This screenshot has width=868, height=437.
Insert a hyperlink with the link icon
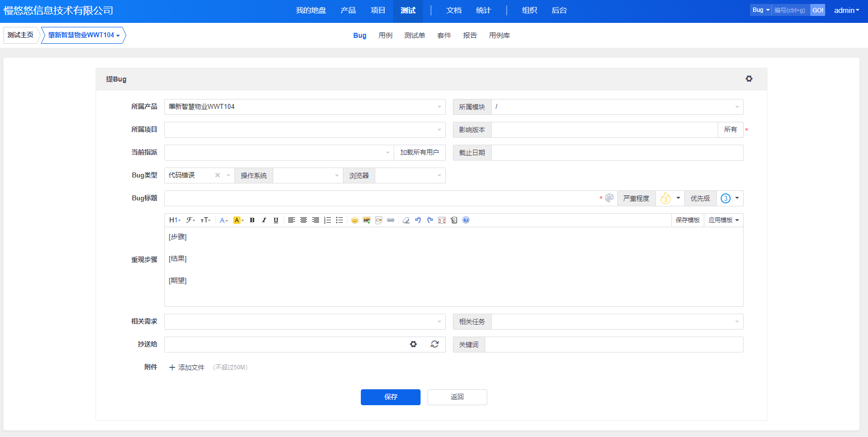point(391,220)
